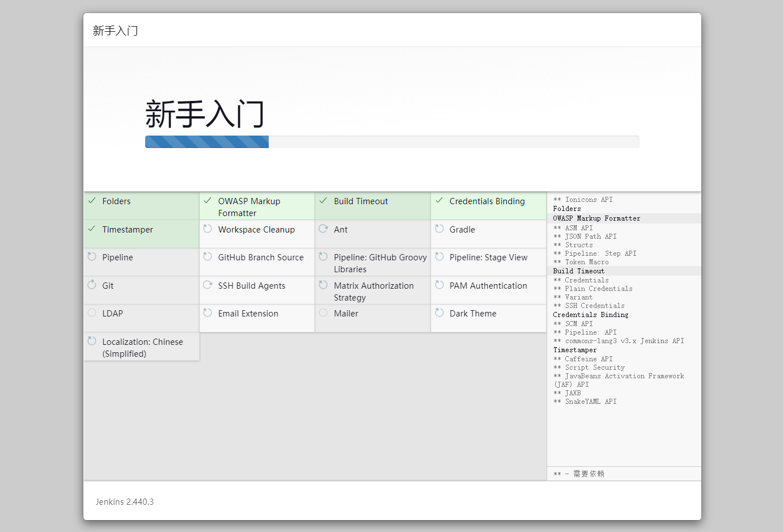Click the pending icon beside Dark Theme
This screenshot has height=532, width=783.
pyautogui.click(x=439, y=313)
